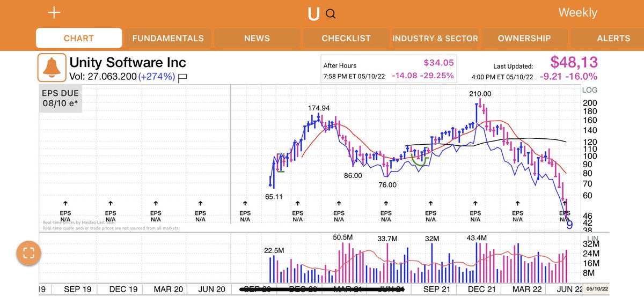
Task: Toggle the LOG price scale label
Action: pyautogui.click(x=589, y=90)
